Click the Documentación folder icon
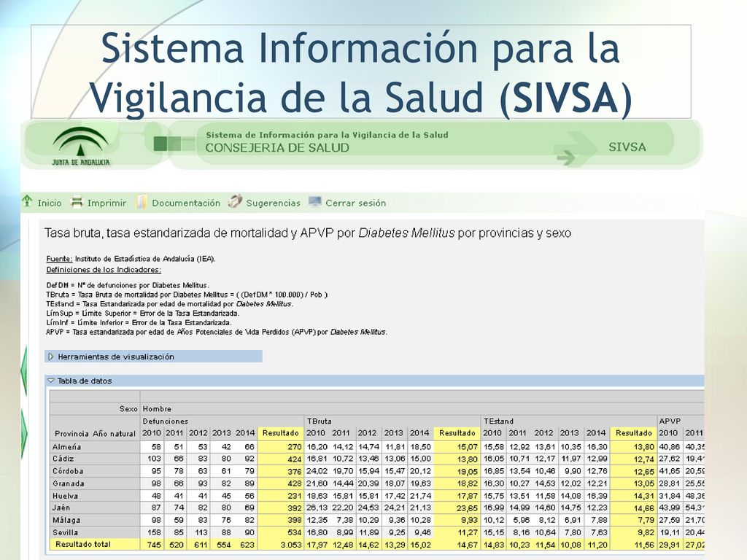 [x=141, y=203]
